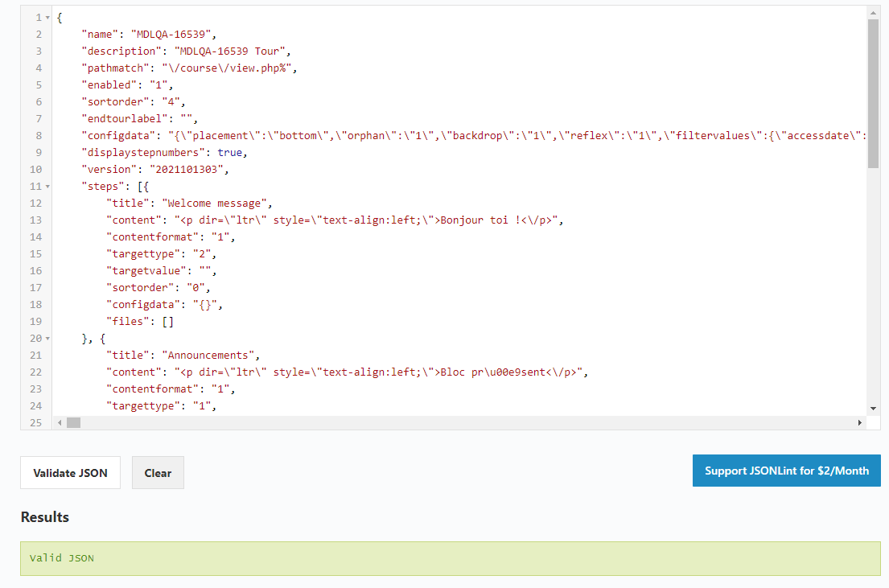Click the "contentformat": "1" on line 14
This screenshot has height=588, width=889.
click(x=171, y=237)
